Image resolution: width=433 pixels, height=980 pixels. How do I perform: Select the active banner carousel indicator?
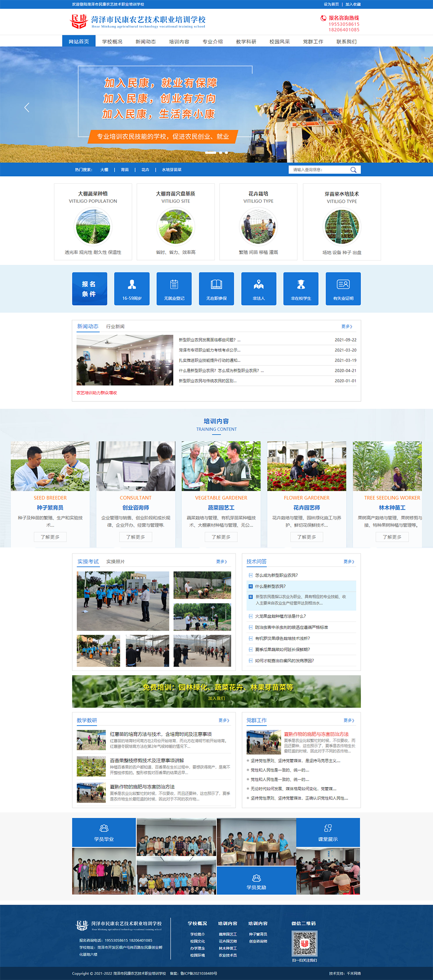(x=210, y=153)
